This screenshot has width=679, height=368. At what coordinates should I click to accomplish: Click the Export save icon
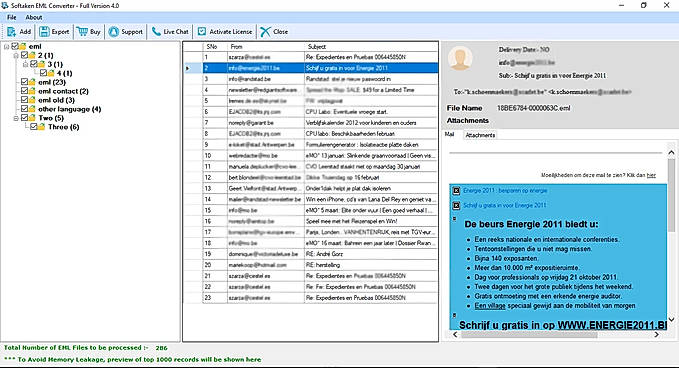[44, 32]
